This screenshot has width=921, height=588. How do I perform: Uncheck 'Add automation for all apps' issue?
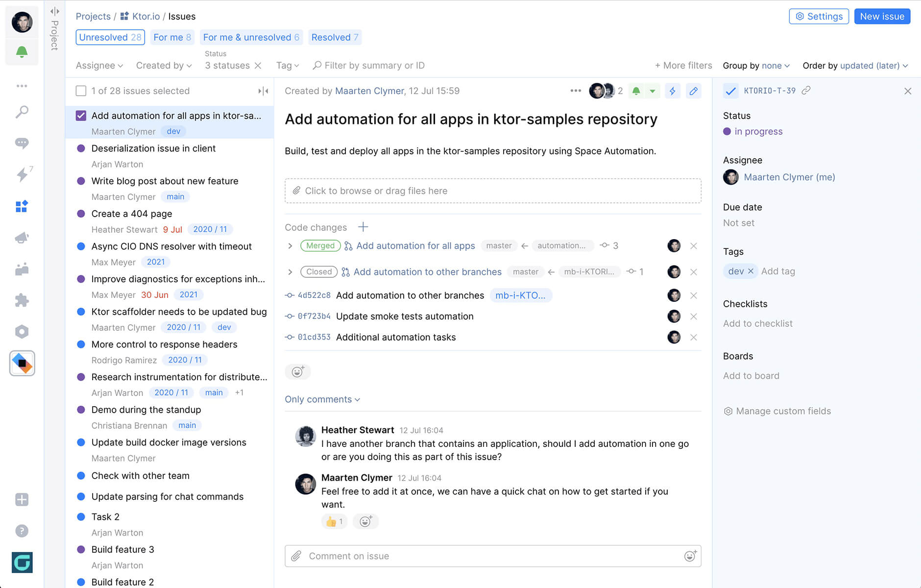[81, 116]
